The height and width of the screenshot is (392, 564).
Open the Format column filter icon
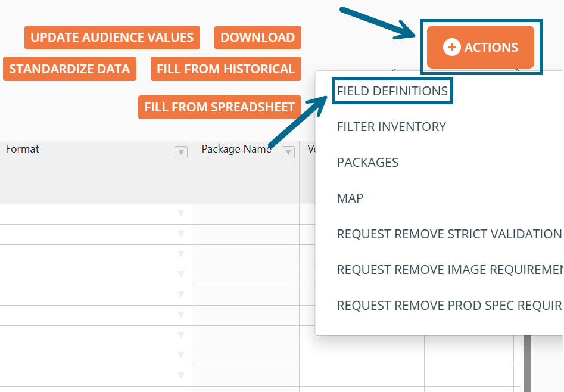pos(181,152)
